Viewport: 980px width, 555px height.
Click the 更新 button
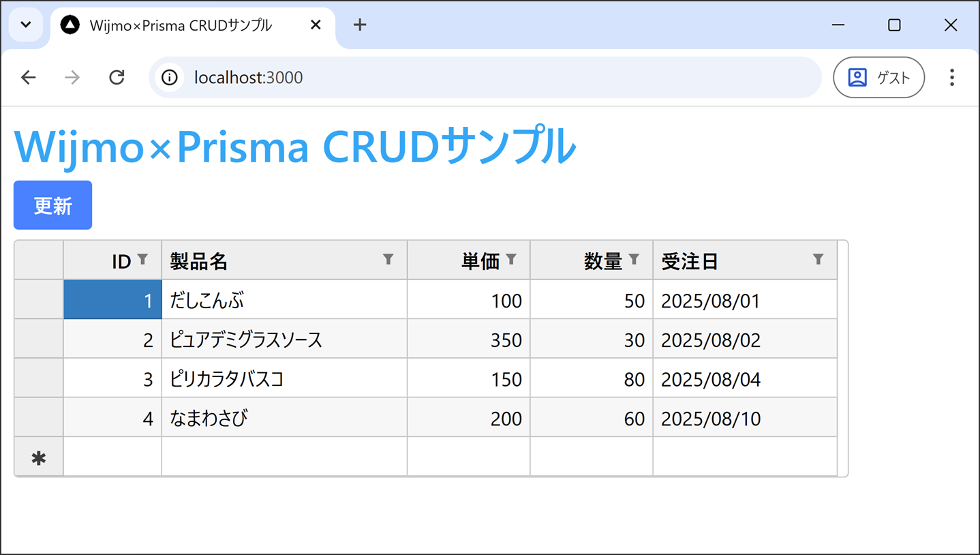pos(52,205)
